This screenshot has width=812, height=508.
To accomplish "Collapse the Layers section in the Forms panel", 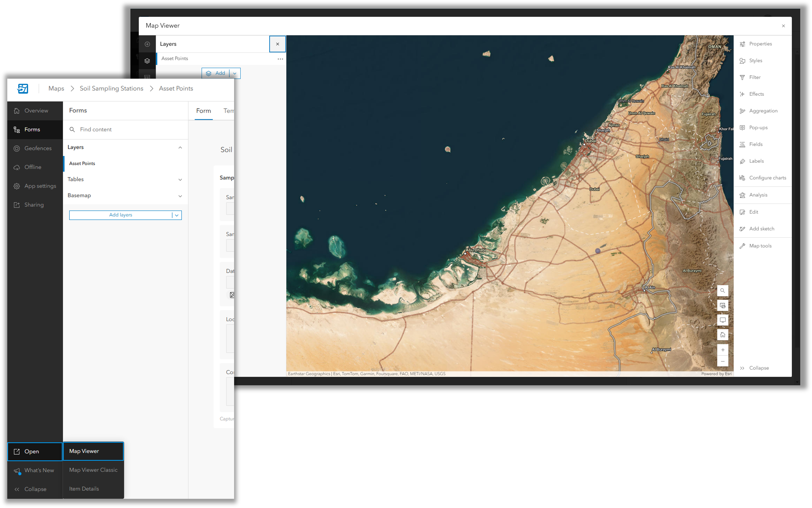I will 180,147.
